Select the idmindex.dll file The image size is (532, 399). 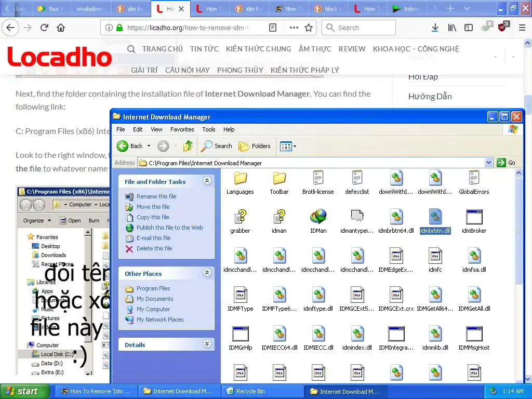(357, 339)
